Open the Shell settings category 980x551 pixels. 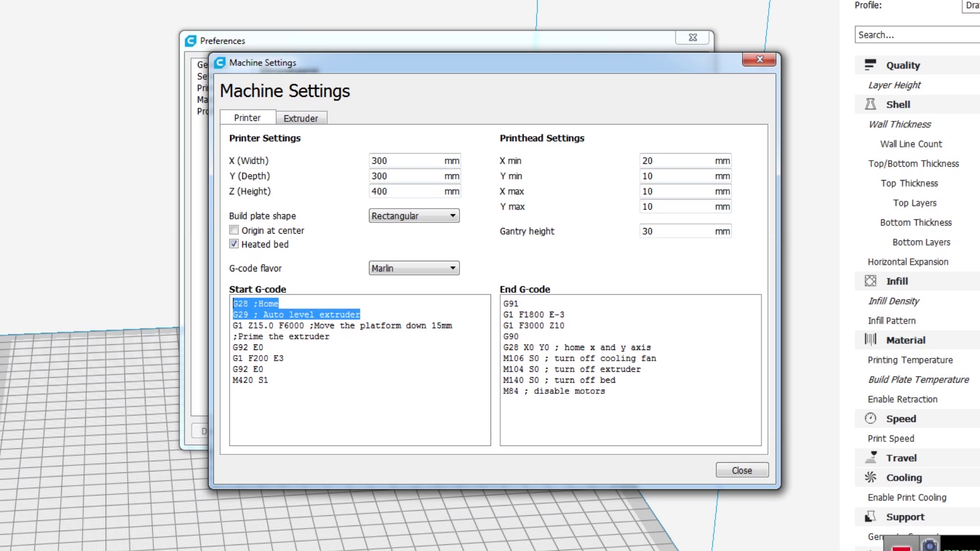(x=898, y=104)
